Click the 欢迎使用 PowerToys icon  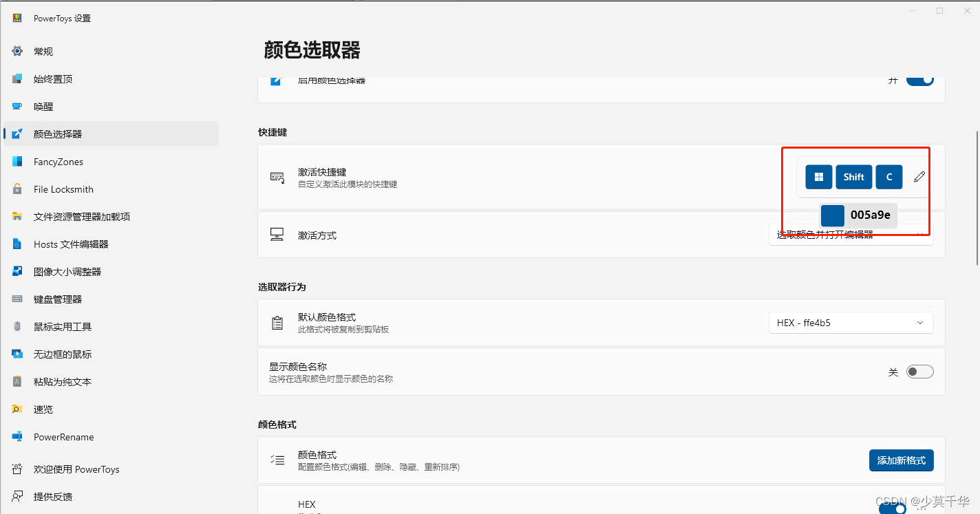pos(18,469)
